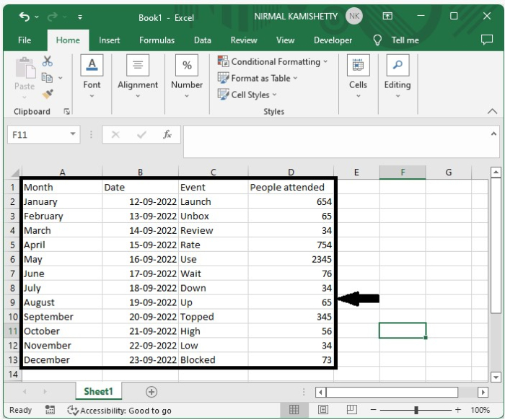Click the Cut scissors icon
Screen dimensions: 505x420
(x=48, y=61)
